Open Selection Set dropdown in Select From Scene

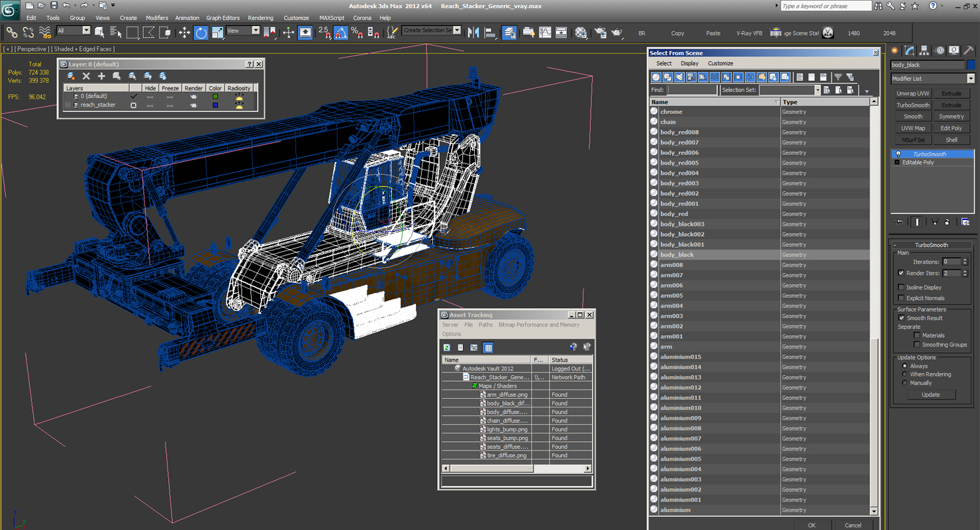click(x=816, y=90)
